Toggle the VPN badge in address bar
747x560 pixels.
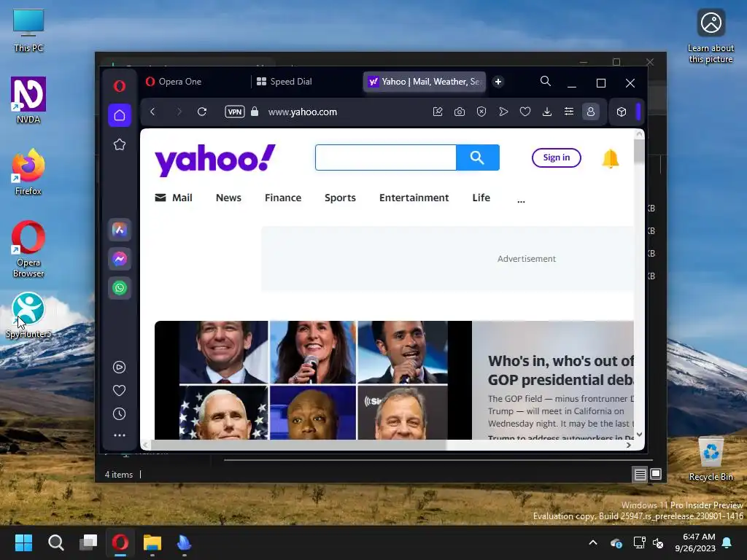coord(235,112)
